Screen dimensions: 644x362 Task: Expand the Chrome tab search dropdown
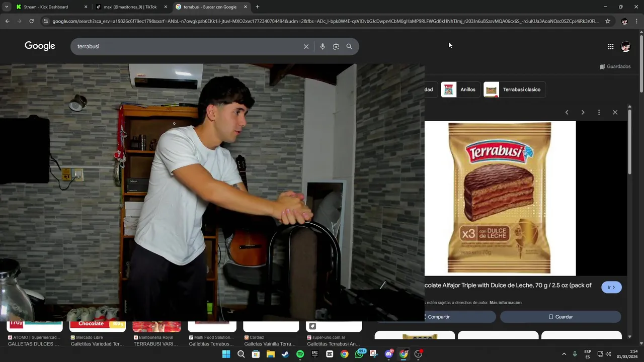pos(7,7)
